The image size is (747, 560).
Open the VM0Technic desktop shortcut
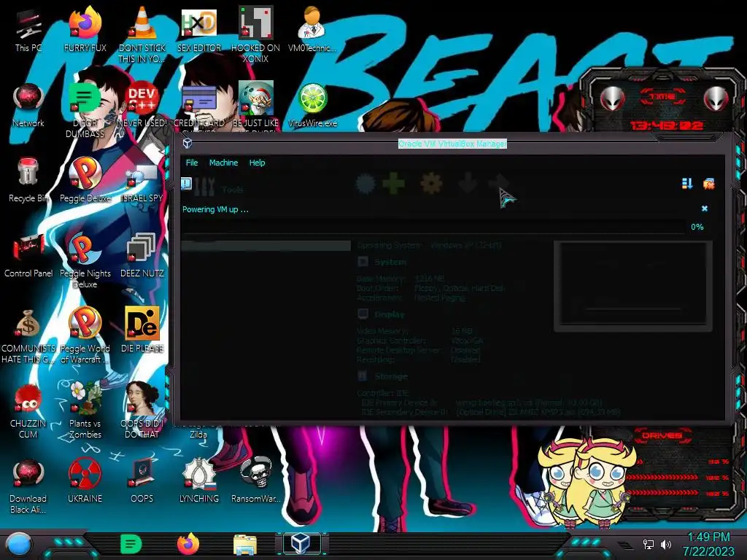[312, 29]
